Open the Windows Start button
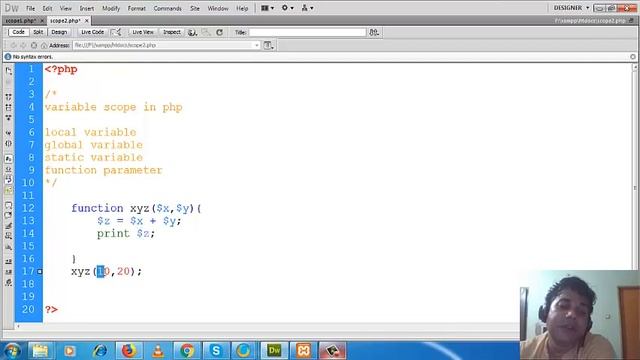 pos(12,351)
